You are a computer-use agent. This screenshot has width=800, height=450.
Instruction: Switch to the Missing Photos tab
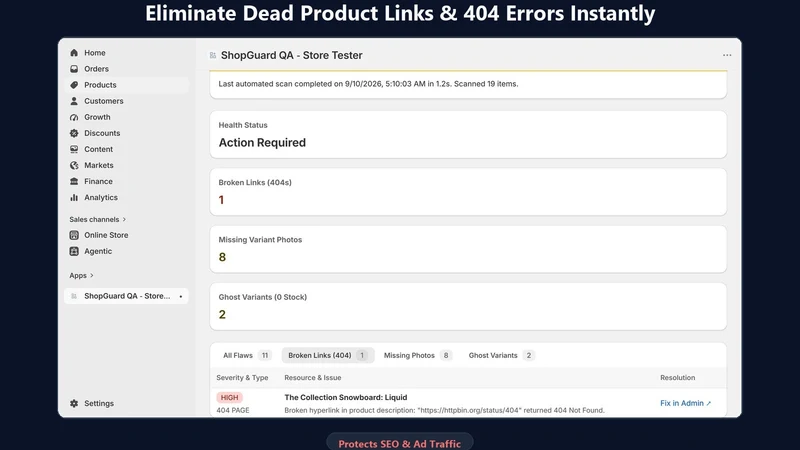(x=417, y=355)
